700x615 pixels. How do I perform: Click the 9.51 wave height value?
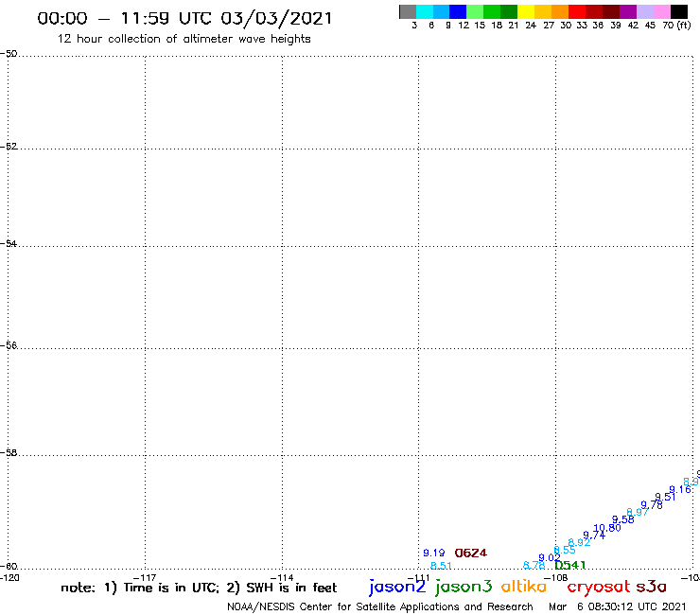tap(665, 497)
